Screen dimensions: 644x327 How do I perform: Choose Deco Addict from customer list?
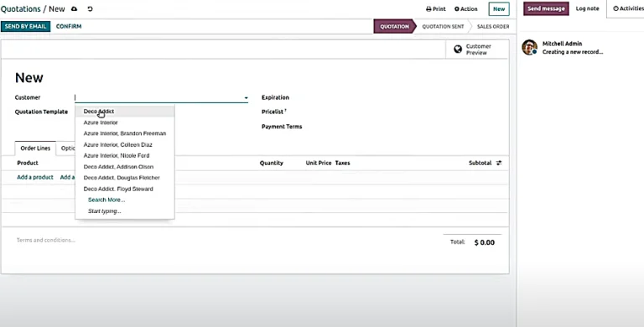point(125,112)
